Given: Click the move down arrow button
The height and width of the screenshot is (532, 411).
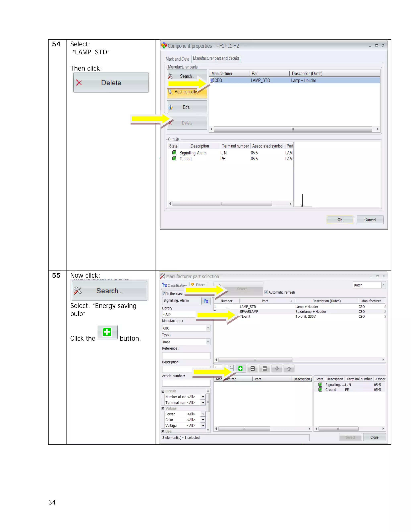Looking at the screenshot, I should click(x=277, y=369).
